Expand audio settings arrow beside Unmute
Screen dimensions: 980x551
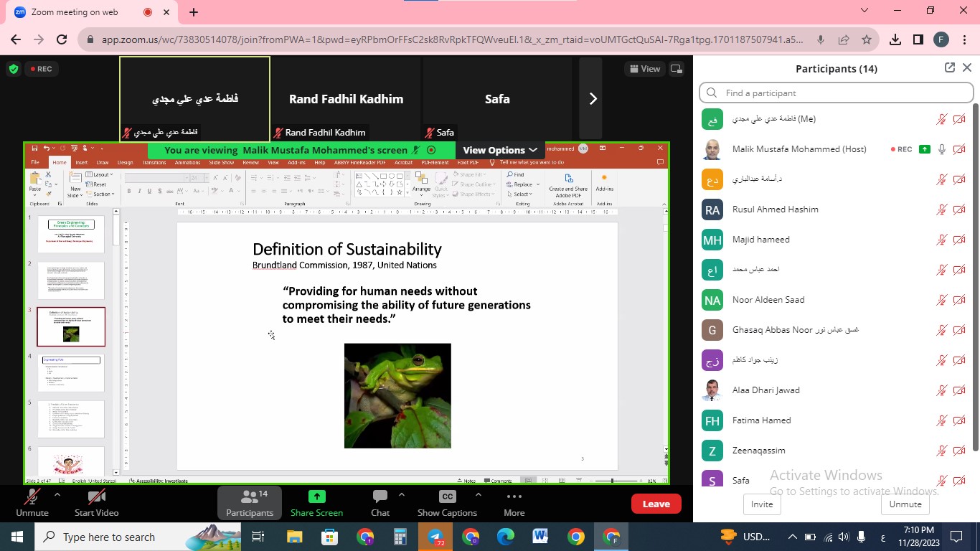point(57,494)
